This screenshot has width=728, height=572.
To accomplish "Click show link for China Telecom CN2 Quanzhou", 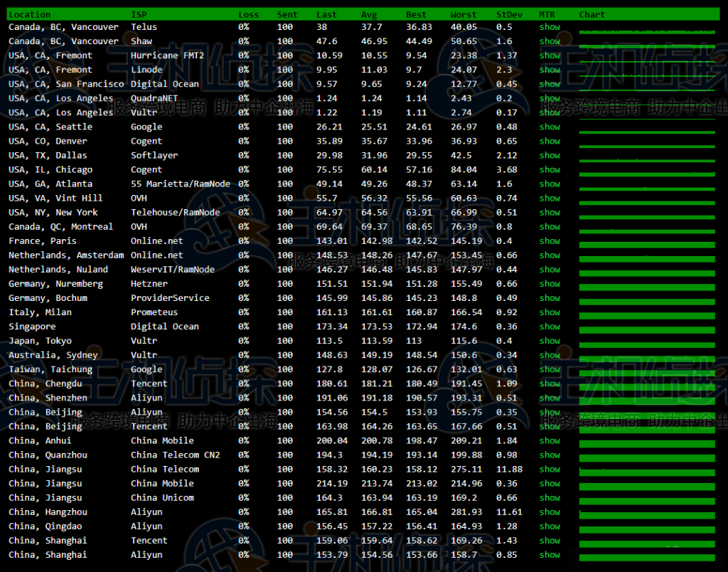I will [550, 455].
